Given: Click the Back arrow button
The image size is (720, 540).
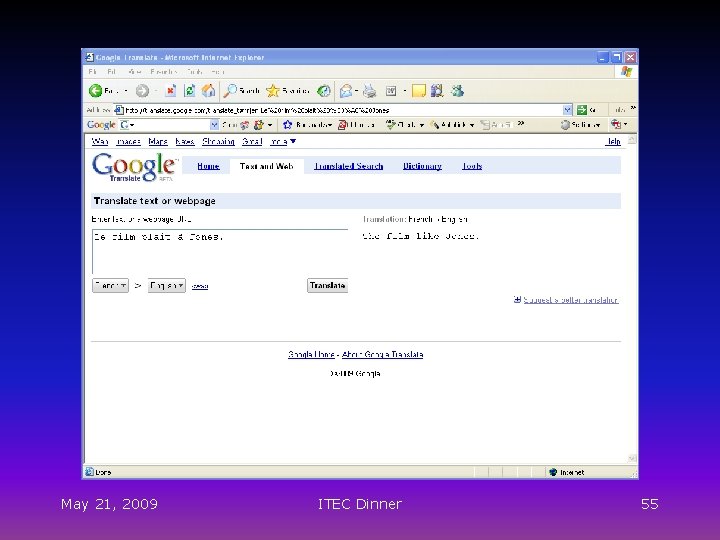Looking at the screenshot, I should (x=96, y=91).
